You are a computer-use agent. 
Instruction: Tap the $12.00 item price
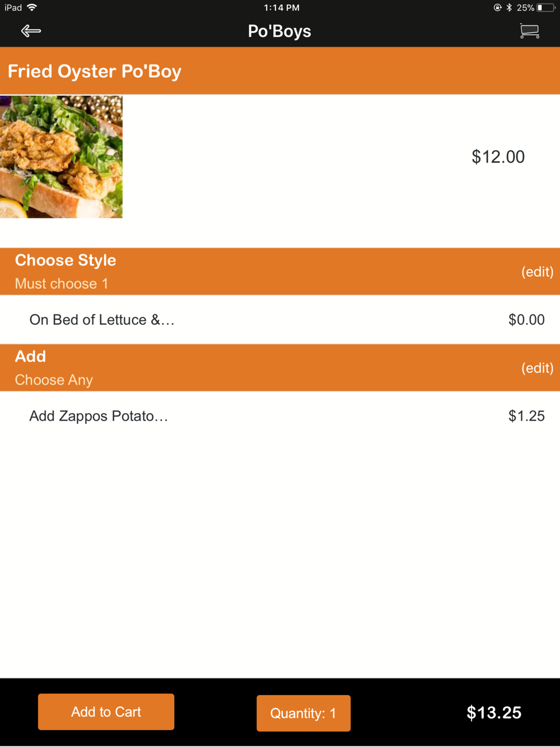coord(498,157)
